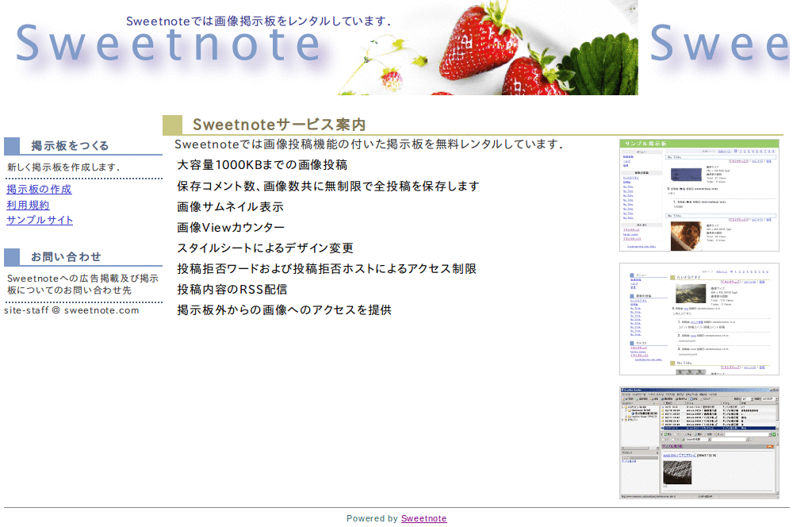Image resolution: width=812 pixels, height=527 pixels.
Task: Click the 掲示板外からの画像へのアクセスを提供 line
Action: pos(284,310)
